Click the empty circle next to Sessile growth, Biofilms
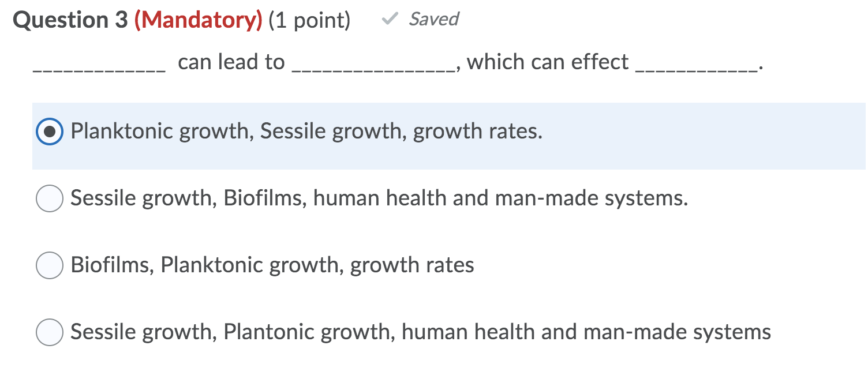This screenshot has width=868, height=390. point(49,198)
